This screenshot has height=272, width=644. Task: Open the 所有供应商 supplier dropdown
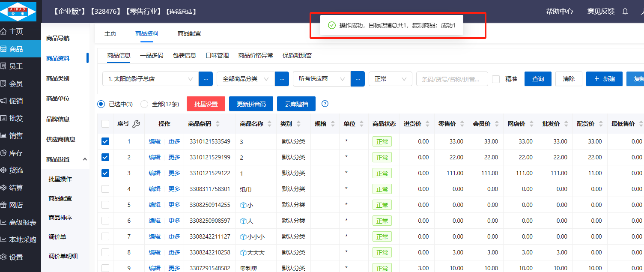tap(322, 79)
